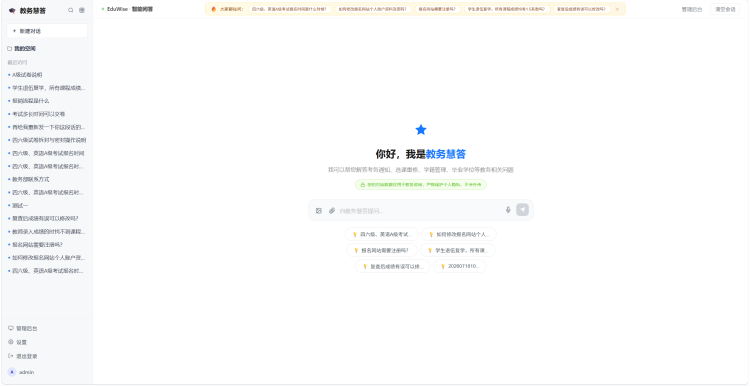Open 管理后台 in the top right corner
This screenshot has width=750, height=386.
tap(692, 9)
